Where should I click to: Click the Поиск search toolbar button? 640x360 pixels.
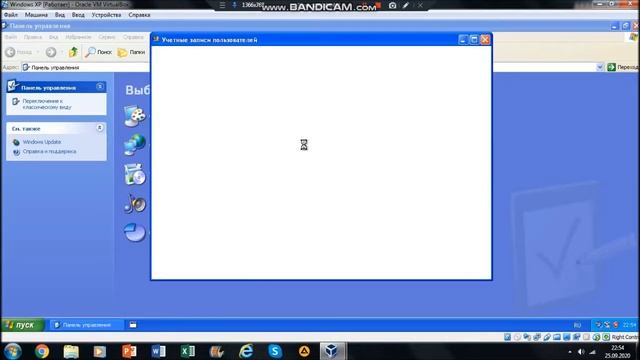click(x=98, y=52)
